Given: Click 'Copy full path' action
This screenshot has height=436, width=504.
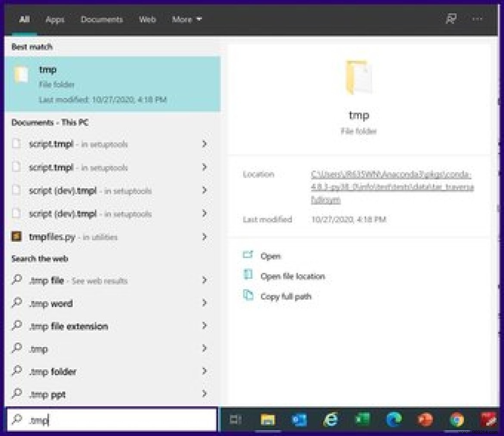Looking at the screenshot, I should point(286,297).
